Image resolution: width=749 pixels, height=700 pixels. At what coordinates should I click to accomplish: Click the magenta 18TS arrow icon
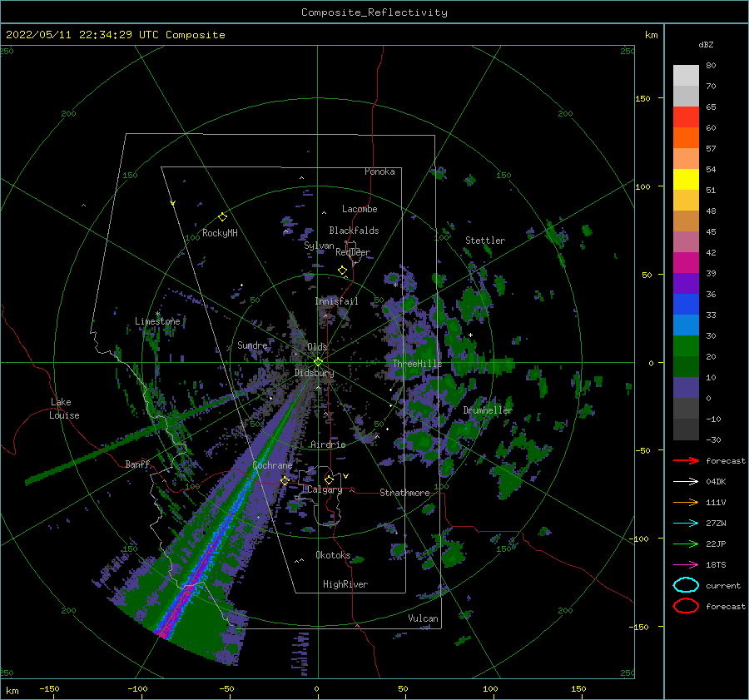pos(686,565)
